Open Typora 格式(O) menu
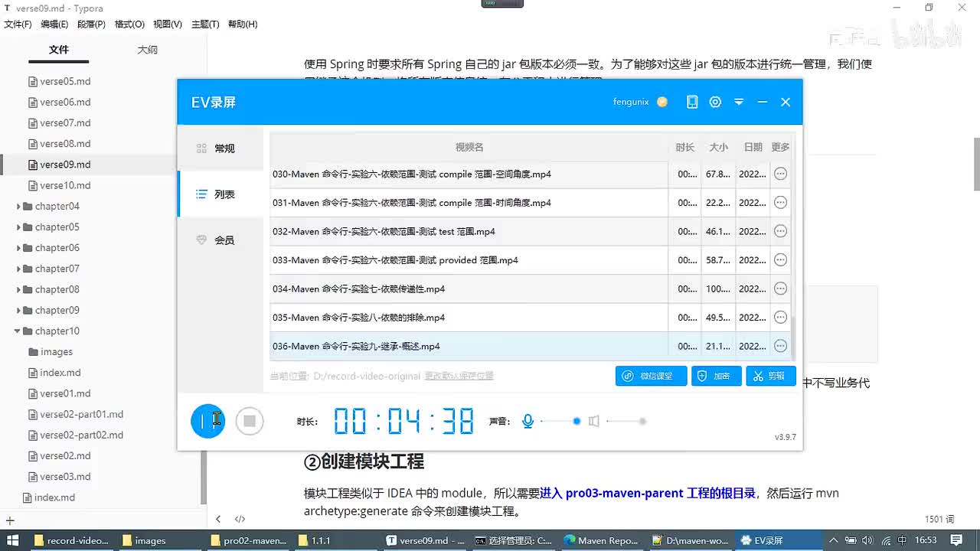Viewport: 980px width, 551px height. click(129, 24)
